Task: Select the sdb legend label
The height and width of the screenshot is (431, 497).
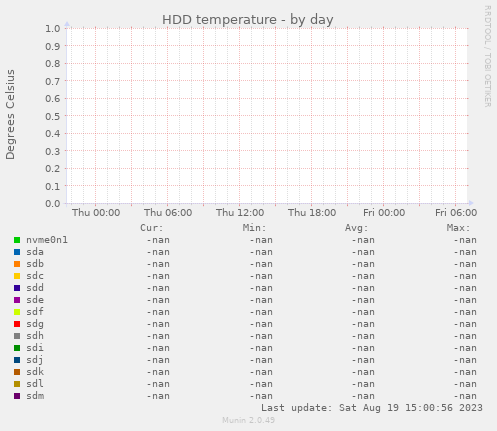Action: coord(35,264)
